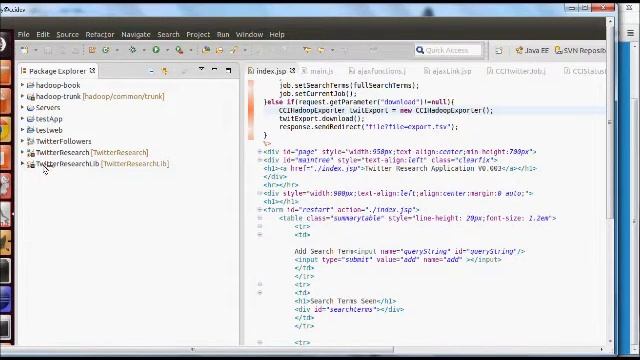640x360 pixels.
Task: Click the Open Type toolbar icon
Action: tap(206, 50)
